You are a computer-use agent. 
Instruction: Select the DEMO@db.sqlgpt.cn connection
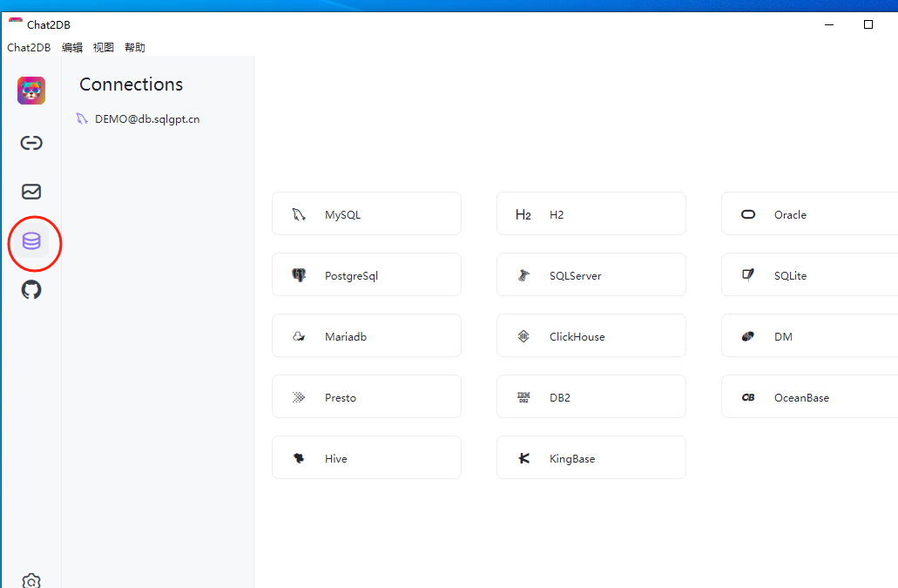click(146, 119)
